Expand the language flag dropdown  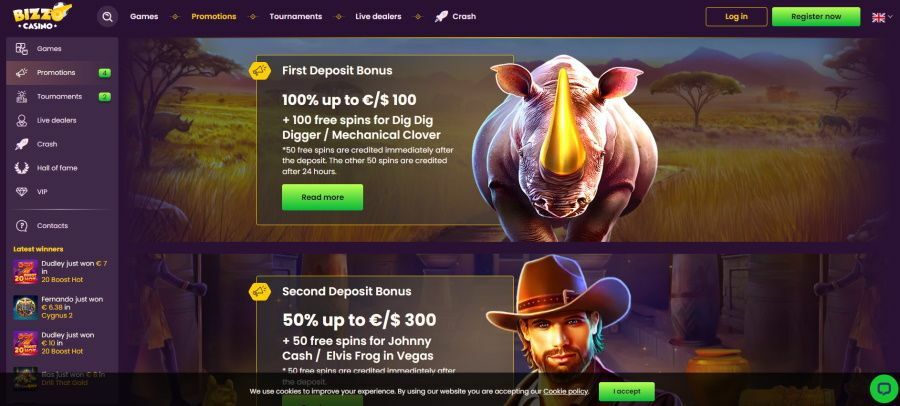pos(882,17)
